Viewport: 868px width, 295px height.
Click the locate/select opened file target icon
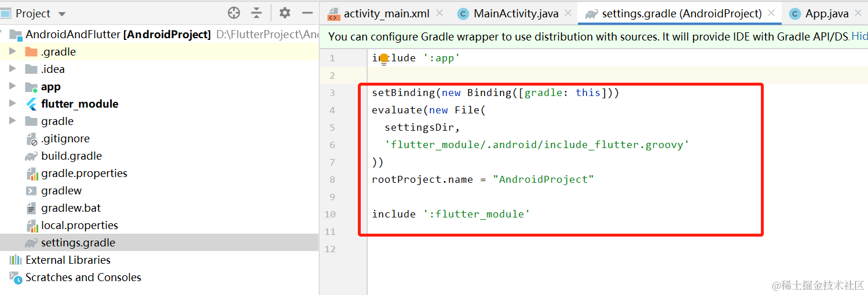[x=234, y=13]
